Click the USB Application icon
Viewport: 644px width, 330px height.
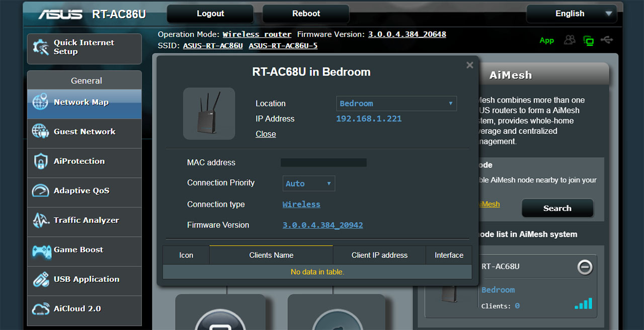(x=40, y=279)
